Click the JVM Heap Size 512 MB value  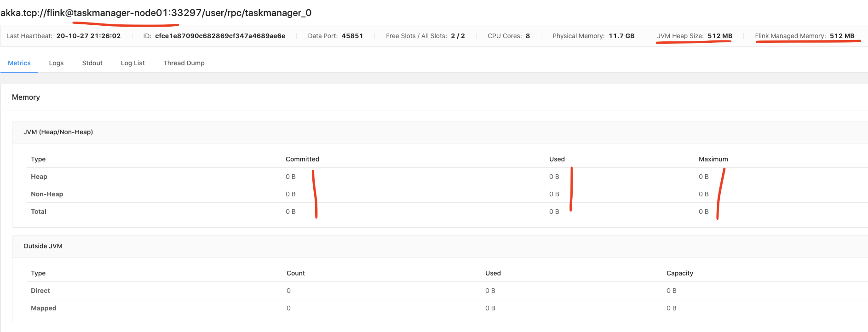point(719,36)
